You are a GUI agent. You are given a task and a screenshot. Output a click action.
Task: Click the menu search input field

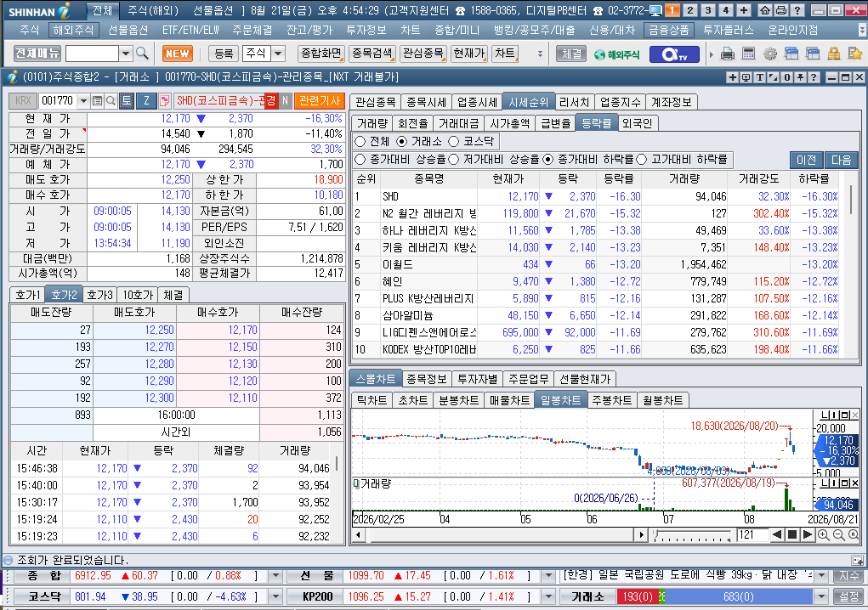point(92,54)
